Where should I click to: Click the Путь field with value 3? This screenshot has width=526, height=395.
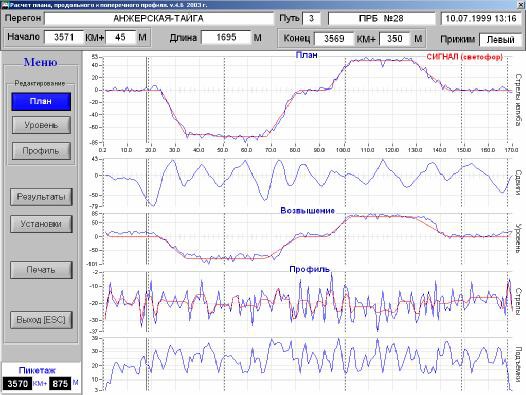[x=311, y=18]
